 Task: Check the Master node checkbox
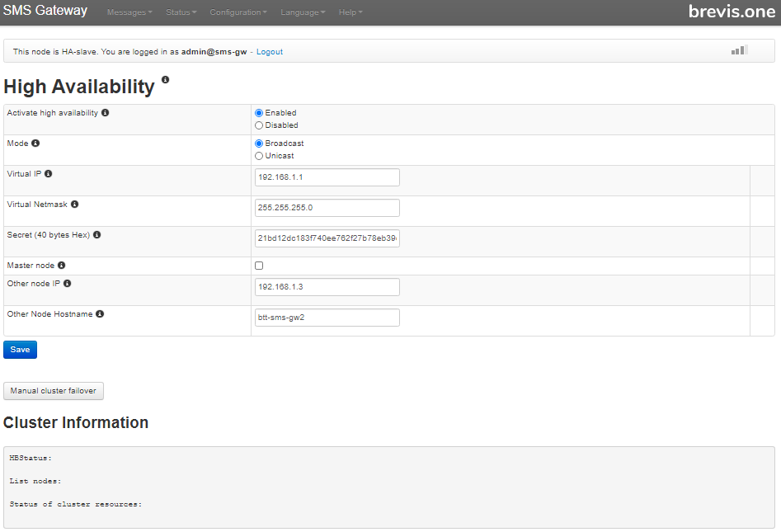click(x=259, y=266)
